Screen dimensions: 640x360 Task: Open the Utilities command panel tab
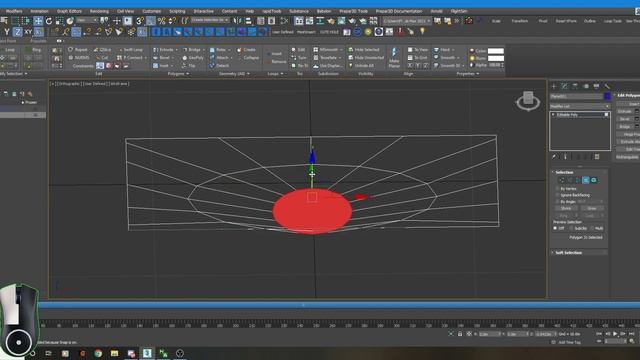[x=607, y=86]
